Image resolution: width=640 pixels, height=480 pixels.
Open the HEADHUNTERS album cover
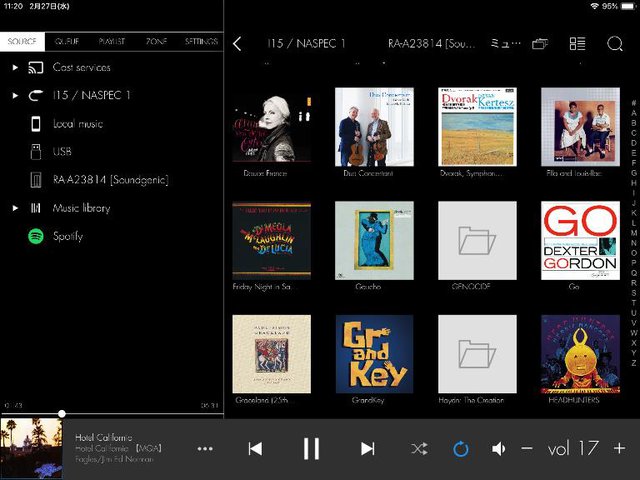click(580, 354)
